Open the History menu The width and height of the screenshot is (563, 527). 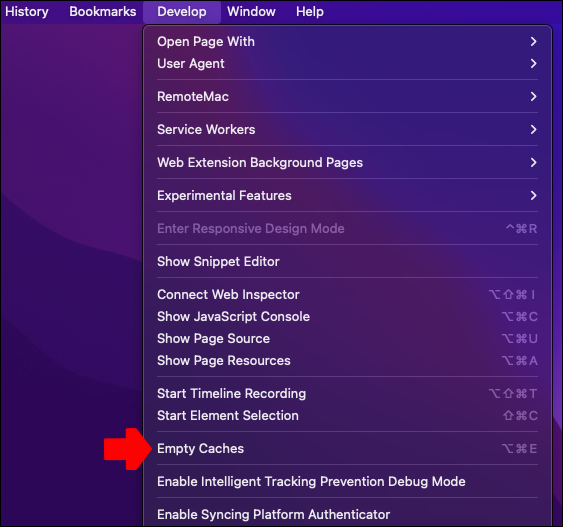(x=27, y=11)
